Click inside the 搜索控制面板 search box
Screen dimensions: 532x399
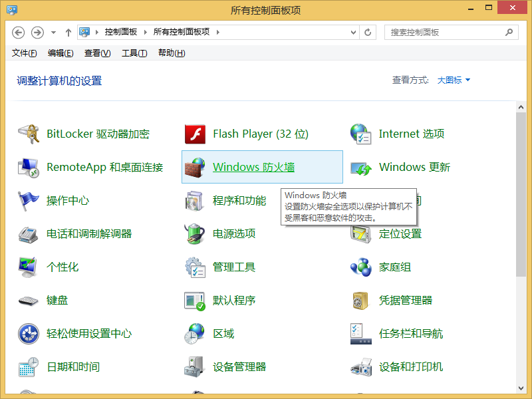[x=446, y=32]
